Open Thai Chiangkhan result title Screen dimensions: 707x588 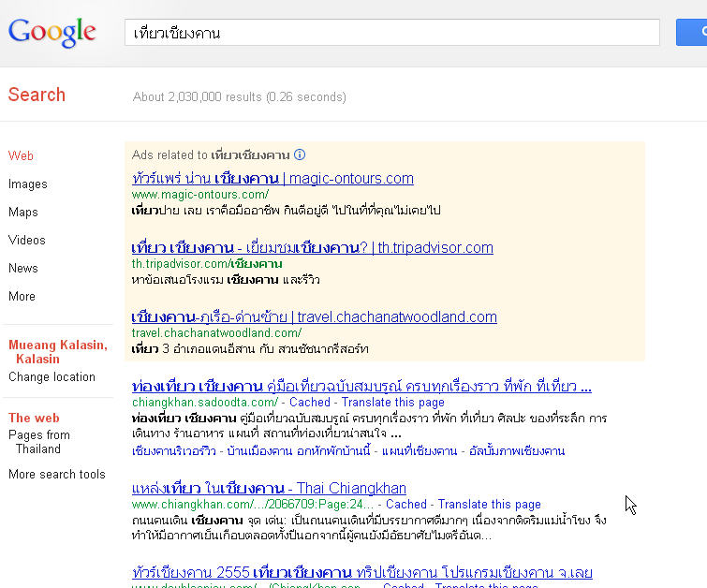point(269,489)
